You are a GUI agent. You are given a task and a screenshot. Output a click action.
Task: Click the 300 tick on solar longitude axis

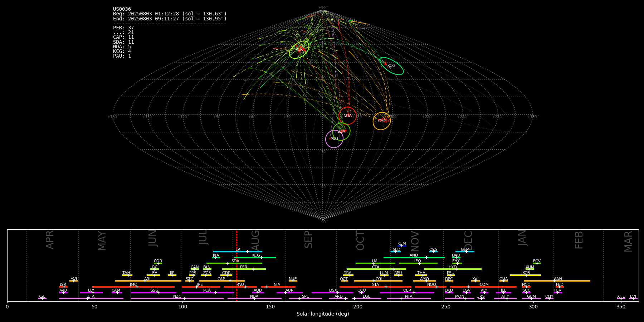pos(533,307)
